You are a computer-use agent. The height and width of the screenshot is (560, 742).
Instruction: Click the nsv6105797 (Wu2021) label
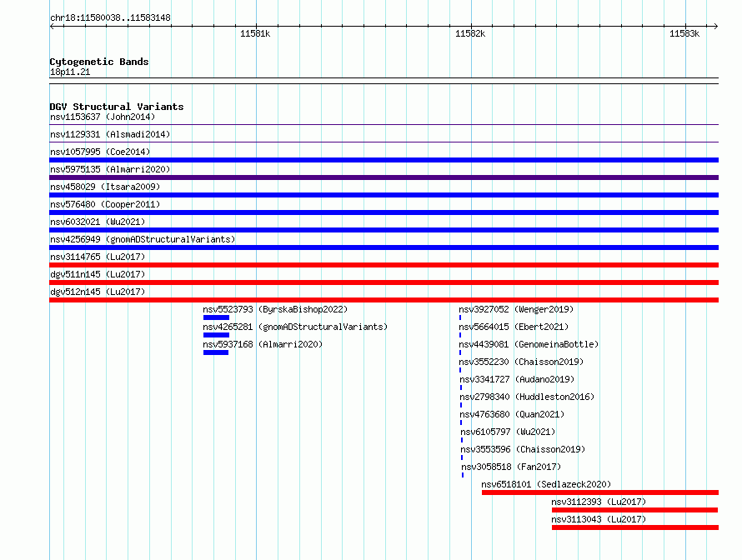[x=509, y=432]
